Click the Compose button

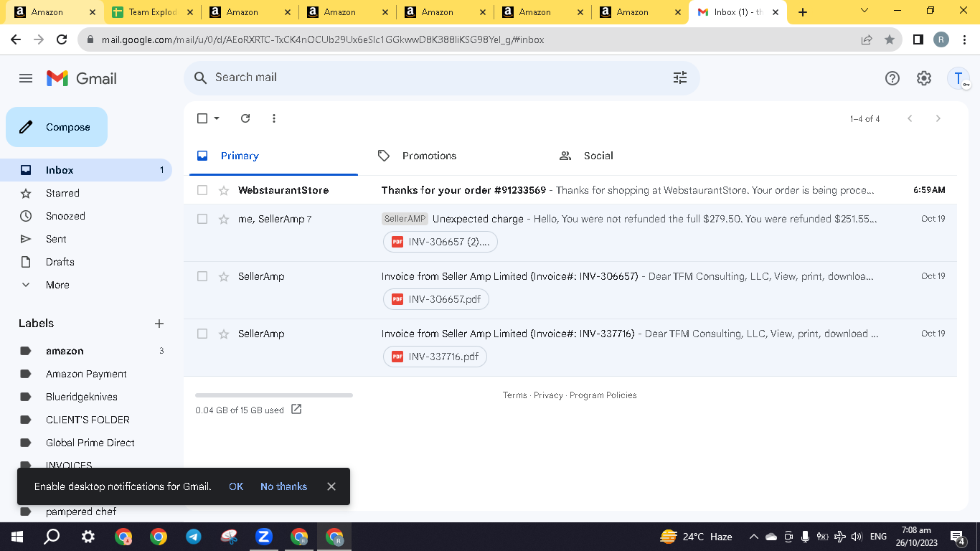(x=57, y=127)
